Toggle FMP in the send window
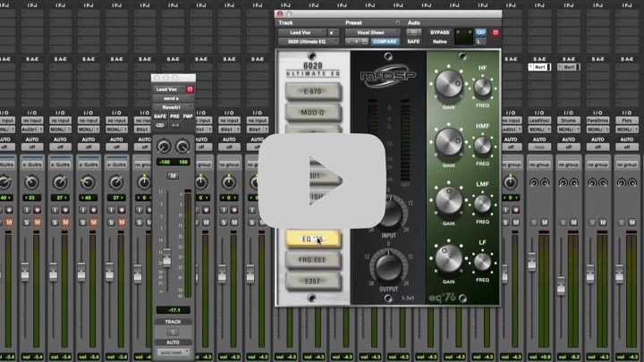The height and width of the screenshot is (362, 644). click(188, 116)
